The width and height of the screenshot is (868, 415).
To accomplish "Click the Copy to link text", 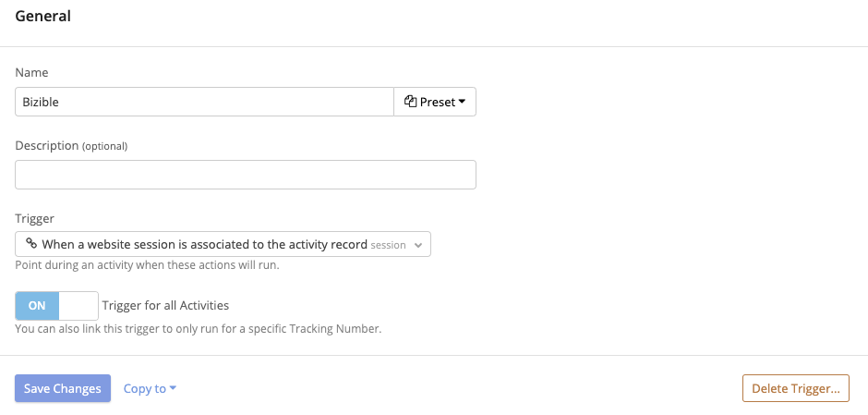I will (144, 388).
